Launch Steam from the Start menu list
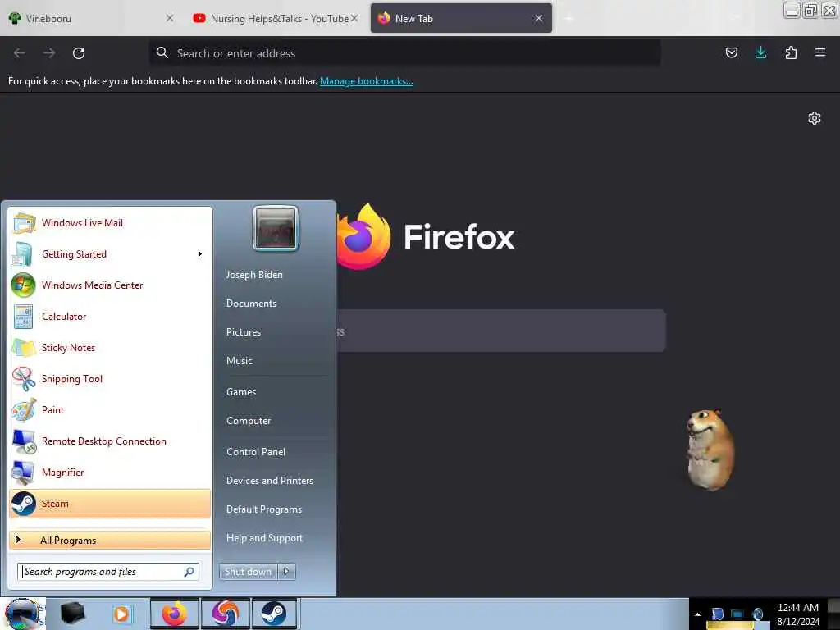The width and height of the screenshot is (840, 630). click(110, 504)
